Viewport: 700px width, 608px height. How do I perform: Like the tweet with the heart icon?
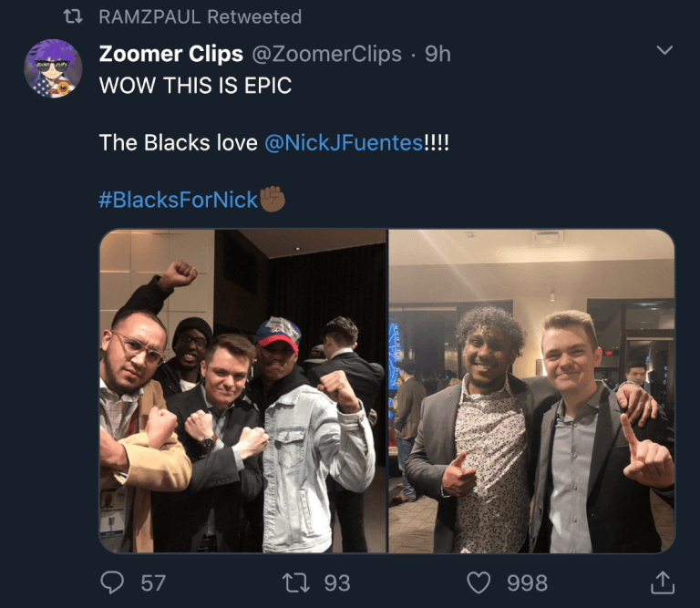click(479, 583)
